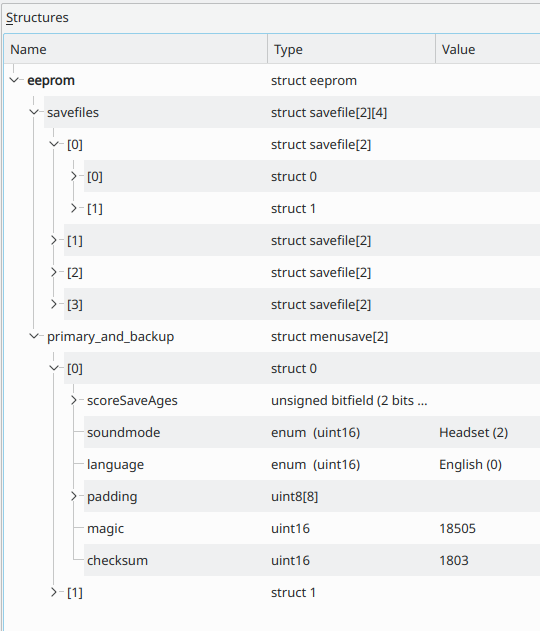Expand primary_and_backup struct 1
540x631 pixels.
pos(54,592)
